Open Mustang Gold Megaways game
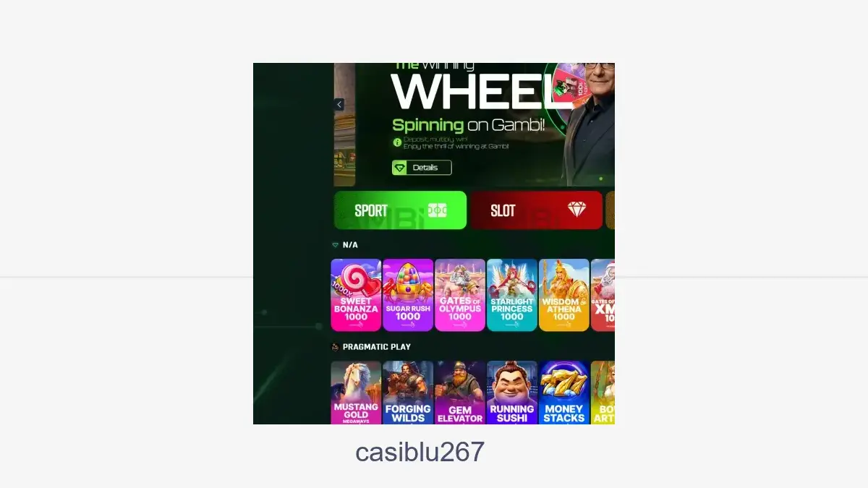Viewport: 868px width, 488px height. click(x=356, y=393)
